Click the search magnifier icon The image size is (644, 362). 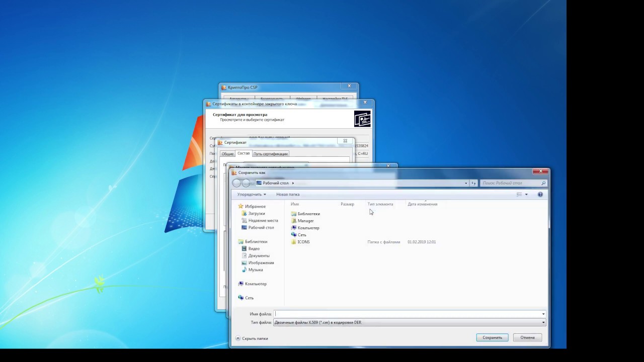click(542, 183)
